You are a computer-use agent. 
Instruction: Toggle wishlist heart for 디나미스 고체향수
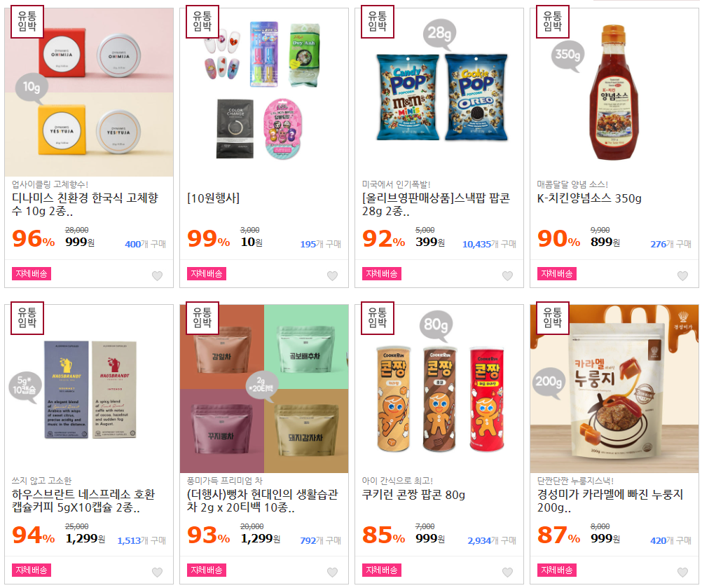click(157, 276)
